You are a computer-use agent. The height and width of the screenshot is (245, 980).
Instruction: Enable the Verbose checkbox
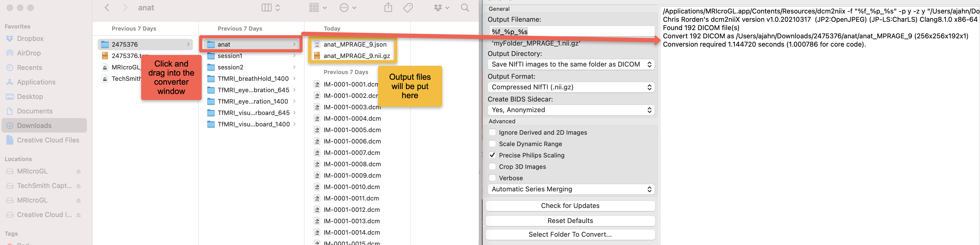492,178
